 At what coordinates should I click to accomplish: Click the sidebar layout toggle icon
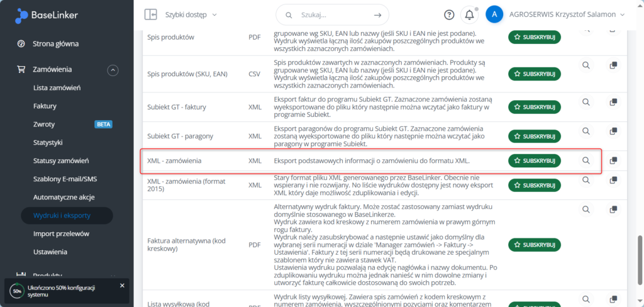tap(150, 14)
